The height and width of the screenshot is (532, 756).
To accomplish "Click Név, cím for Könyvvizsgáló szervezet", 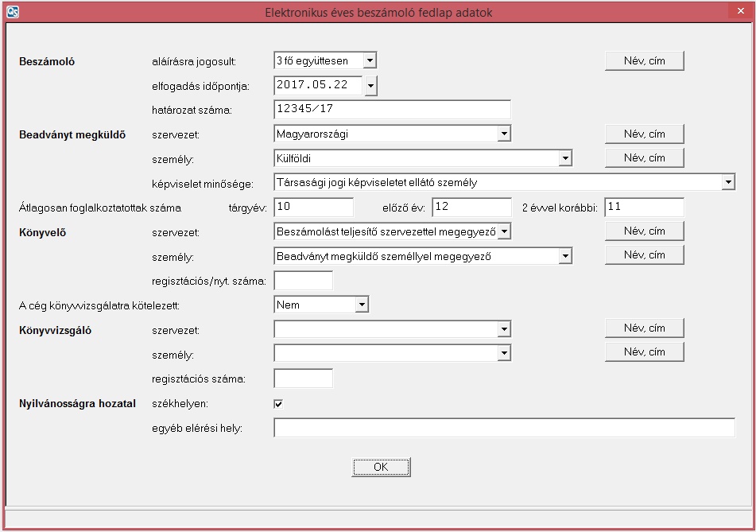I will [644, 328].
